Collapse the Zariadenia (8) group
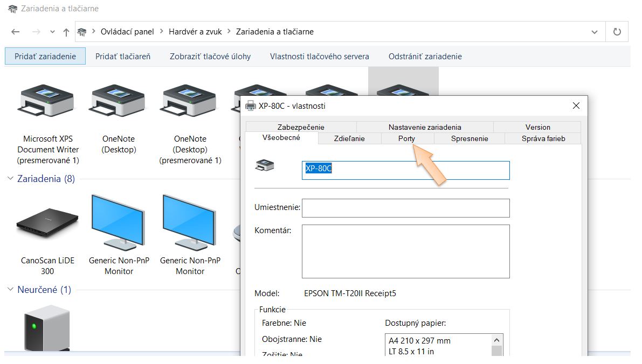 pyautogui.click(x=10, y=179)
